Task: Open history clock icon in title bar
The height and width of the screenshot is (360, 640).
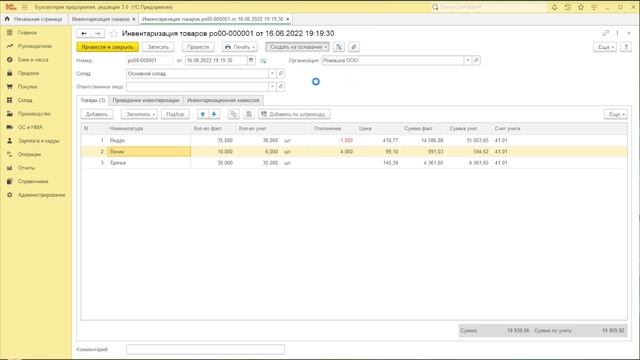Action: pos(568,7)
